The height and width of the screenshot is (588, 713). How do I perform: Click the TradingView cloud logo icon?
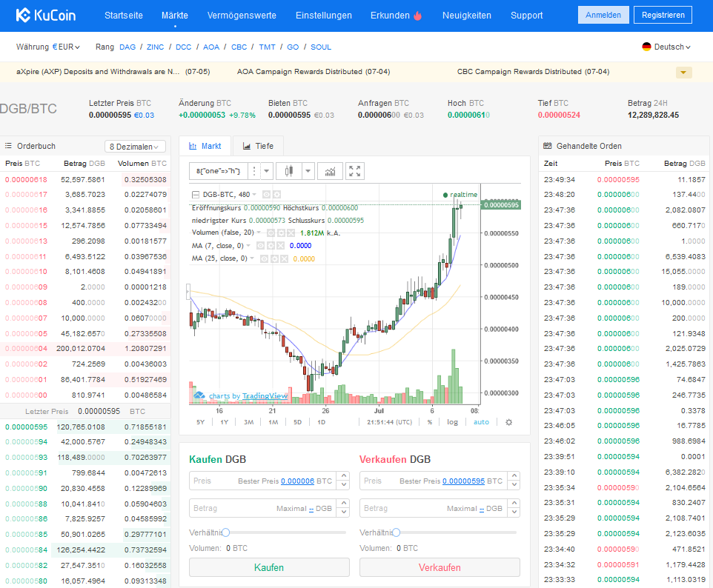(199, 395)
